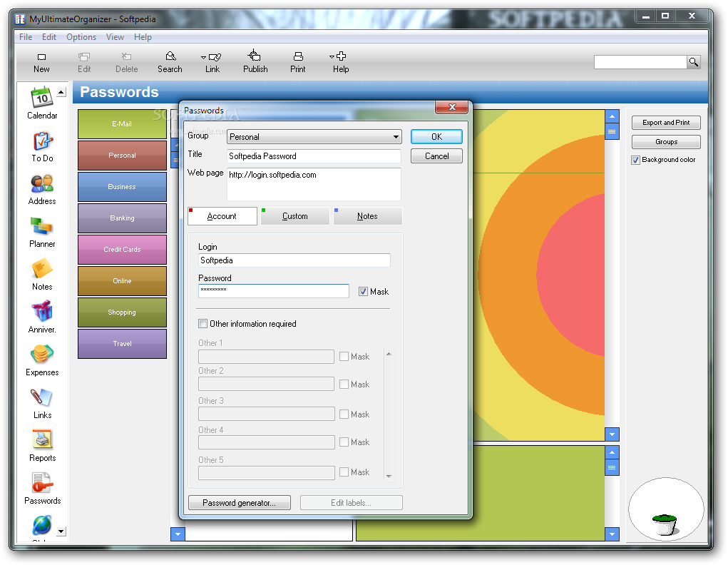Open the Anniversaries module
Screen dimensions: 728x565
tap(42, 317)
